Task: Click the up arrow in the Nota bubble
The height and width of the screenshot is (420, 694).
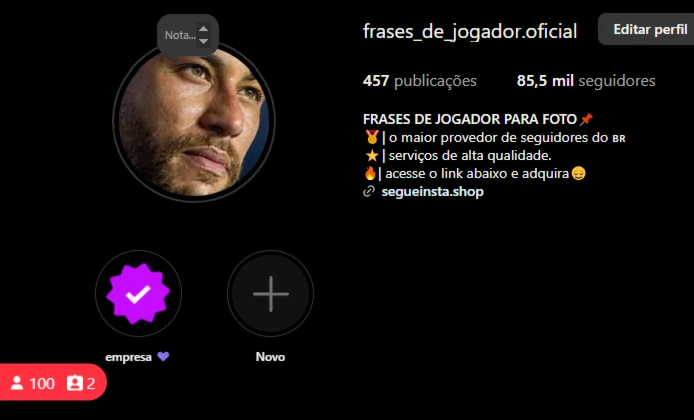Action: click(x=203, y=29)
